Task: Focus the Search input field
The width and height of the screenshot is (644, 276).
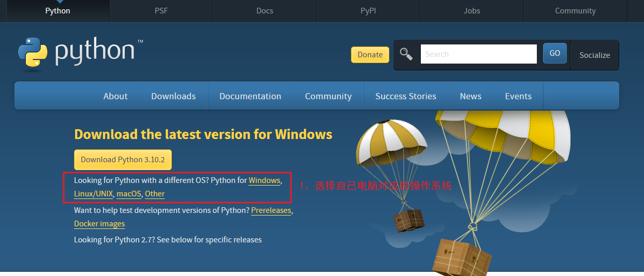Action: (479, 54)
